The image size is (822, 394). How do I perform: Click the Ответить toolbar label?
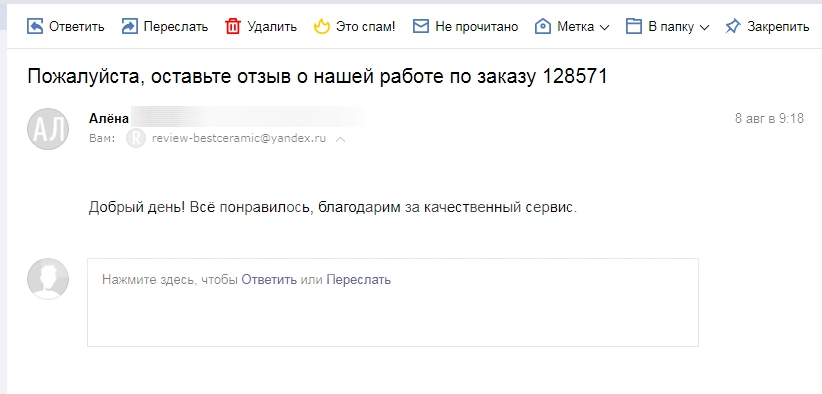coord(77,27)
